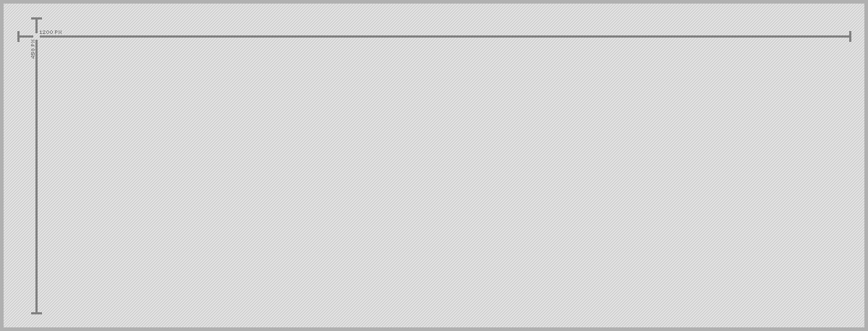
Task: Select the bottom end cap of the height line
Action: pyautogui.click(x=36, y=313)
